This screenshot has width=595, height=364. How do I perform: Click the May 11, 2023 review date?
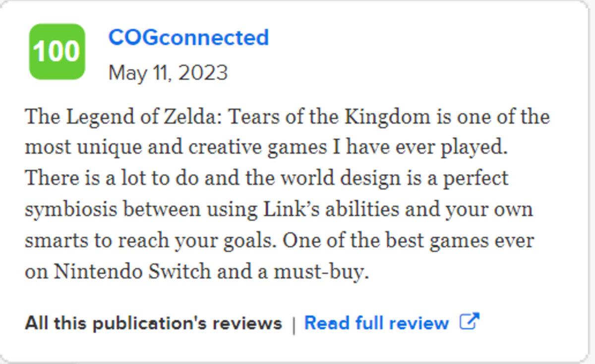[x=168, y=73]
